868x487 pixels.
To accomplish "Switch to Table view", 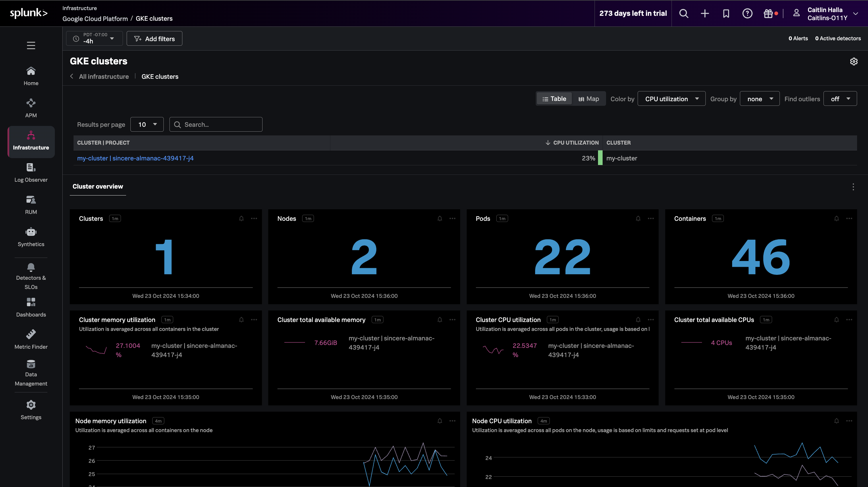I will (x=554, y=99).
